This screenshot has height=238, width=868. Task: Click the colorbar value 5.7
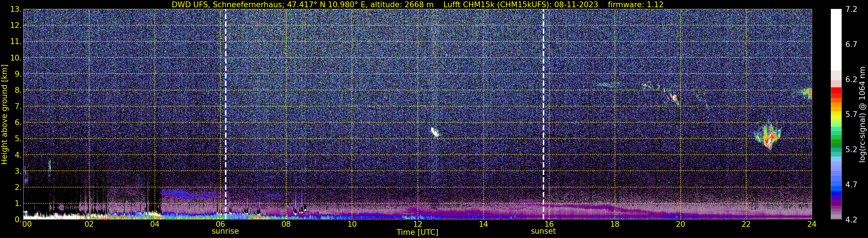click(x=851, y=115)
